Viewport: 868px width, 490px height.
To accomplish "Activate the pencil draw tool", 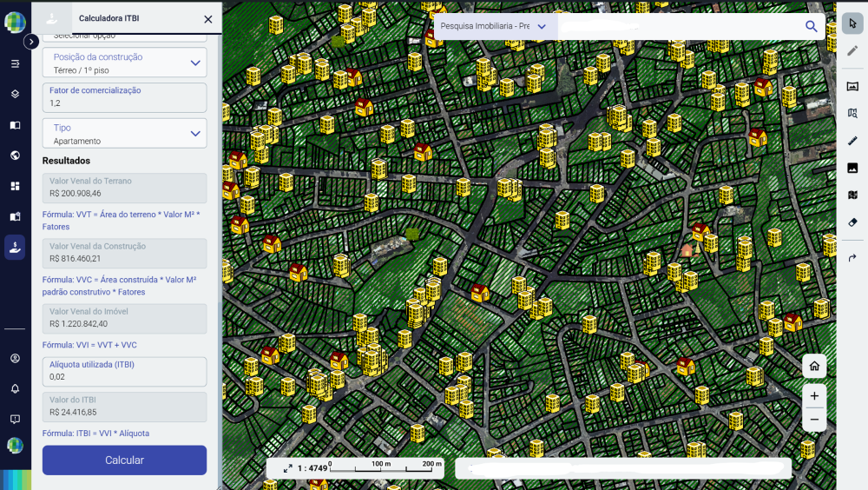I will 852,50.
